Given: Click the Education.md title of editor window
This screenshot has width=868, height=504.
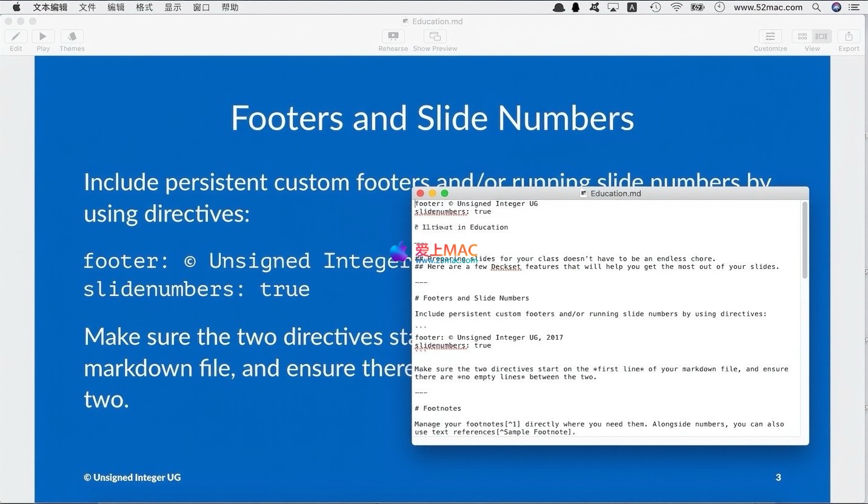Looking at the screenshot, I should [615, 193].
